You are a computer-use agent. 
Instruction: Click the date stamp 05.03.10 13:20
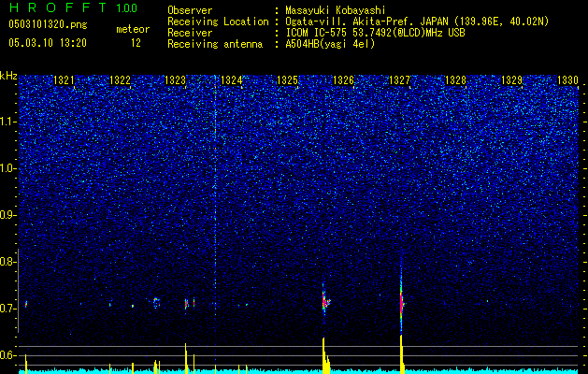[48, 43]
